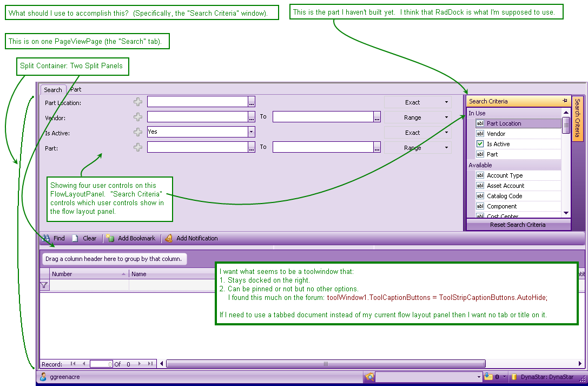The image size is (588, 386).
Task: Click the status bar download folder icon
Action: click(488, 376)
